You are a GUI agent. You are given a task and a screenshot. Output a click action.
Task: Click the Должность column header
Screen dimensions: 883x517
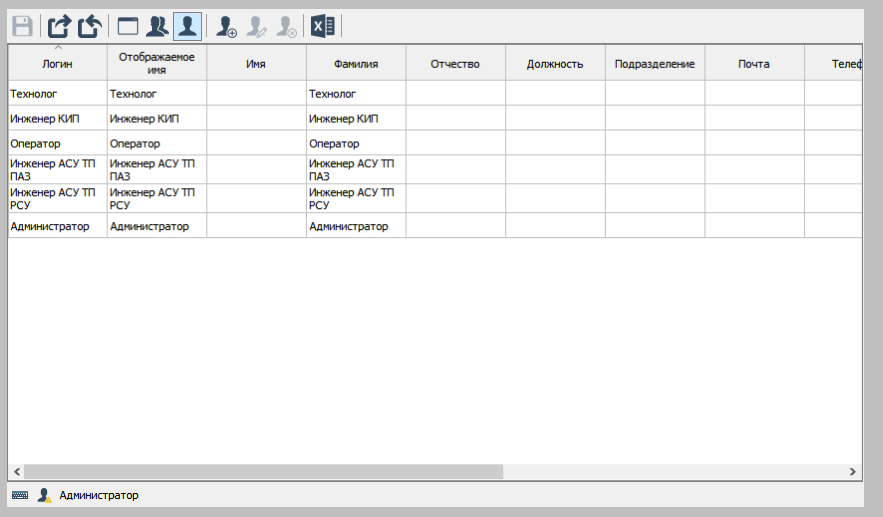[x=555, y=64]
